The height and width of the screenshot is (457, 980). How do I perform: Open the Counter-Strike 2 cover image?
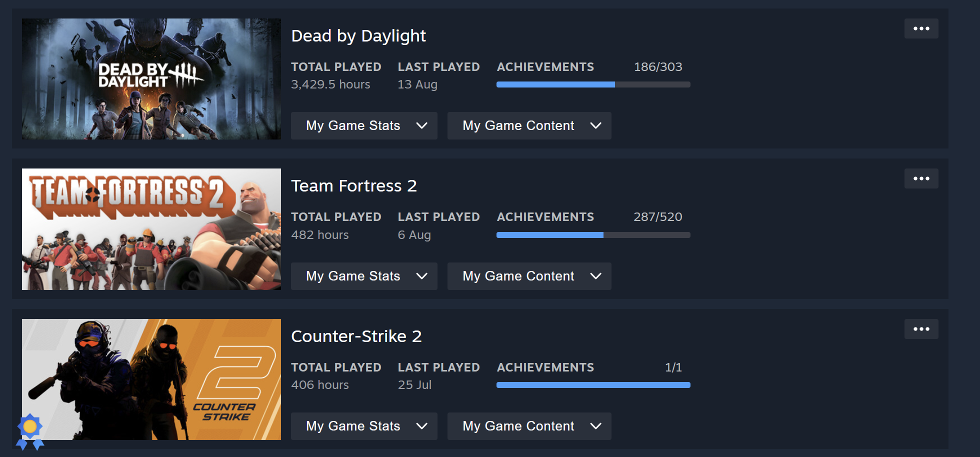pos(151,379)
